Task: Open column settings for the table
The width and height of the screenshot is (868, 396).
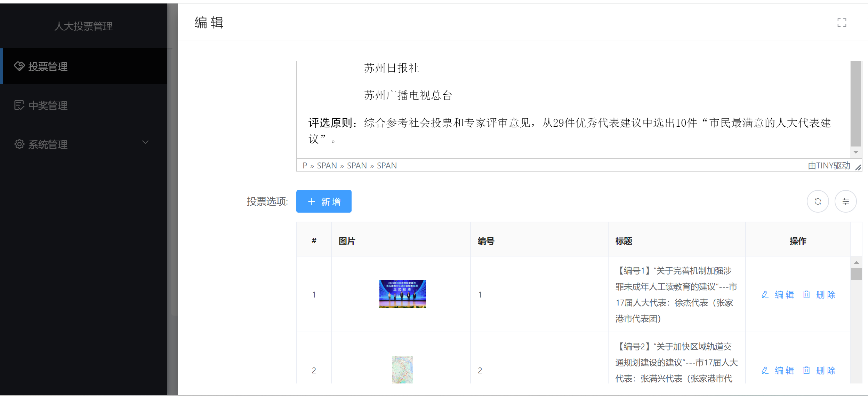Action: (x=846, y=201)
